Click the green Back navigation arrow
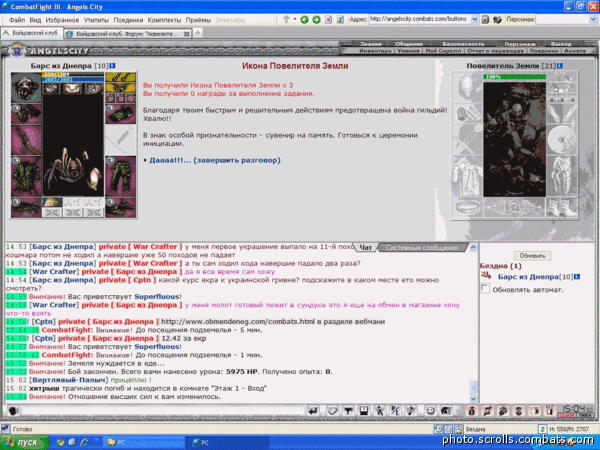The image size is (600, 450). click(304, 20)
